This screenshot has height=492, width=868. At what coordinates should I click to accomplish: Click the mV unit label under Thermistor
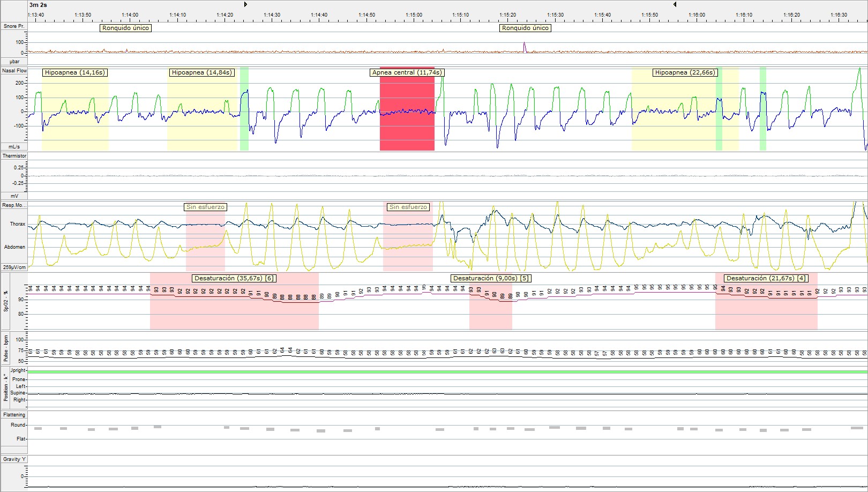coord(14,196)
